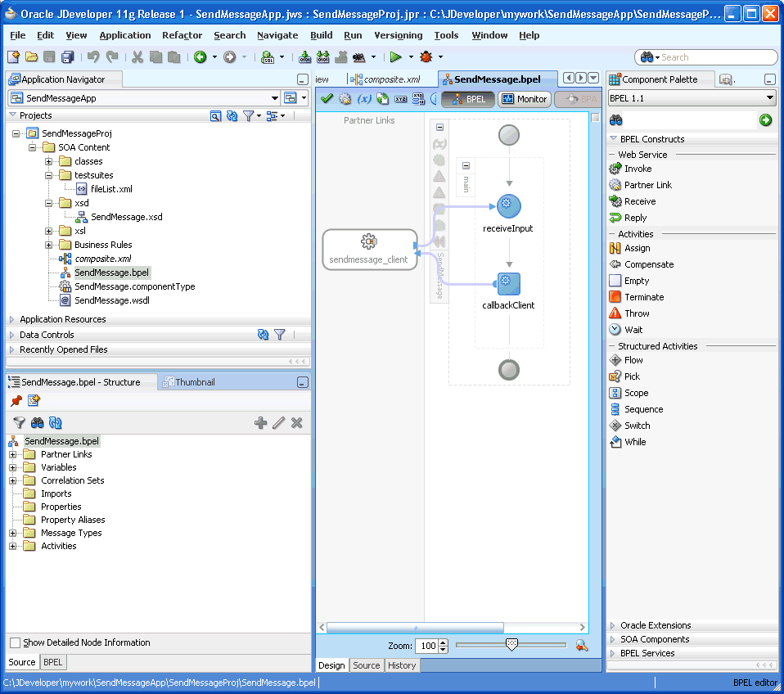Collapse the main sequence minus box
This screenshot has width=784, height=694.
tap(466, 165)
